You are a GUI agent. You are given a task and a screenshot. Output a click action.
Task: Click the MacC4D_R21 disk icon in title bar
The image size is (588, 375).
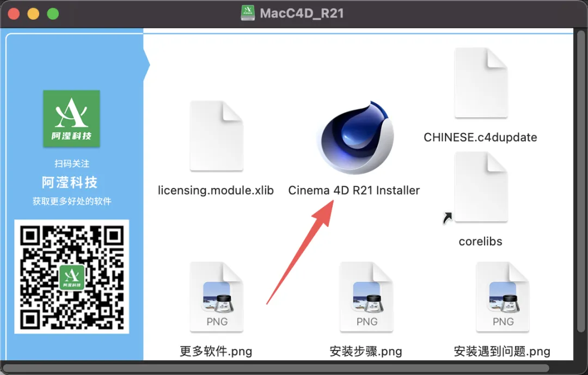pyautogui.click(x=248, y=13)
